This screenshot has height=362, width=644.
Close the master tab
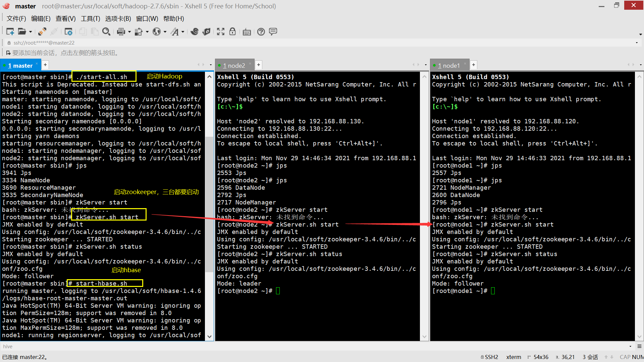(x=37, y=64)
